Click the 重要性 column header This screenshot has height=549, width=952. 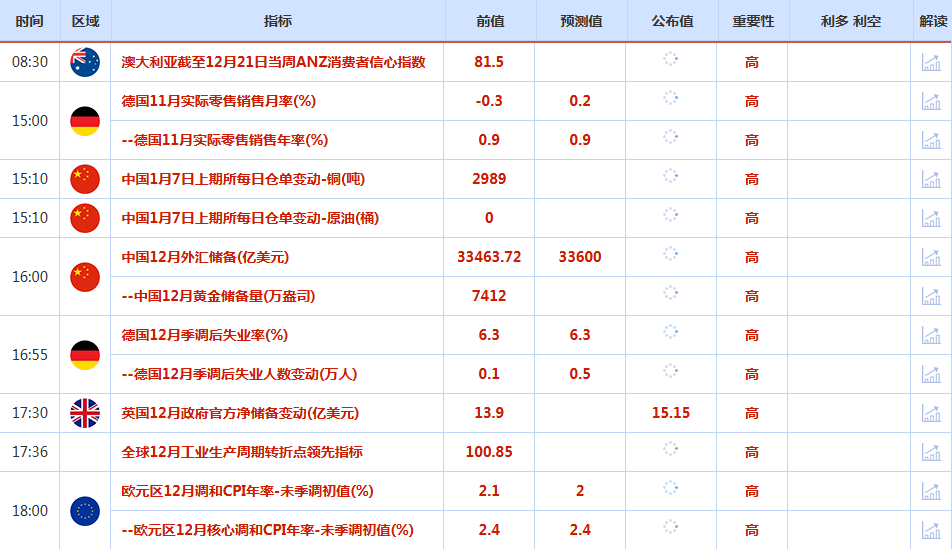point(752,21)
